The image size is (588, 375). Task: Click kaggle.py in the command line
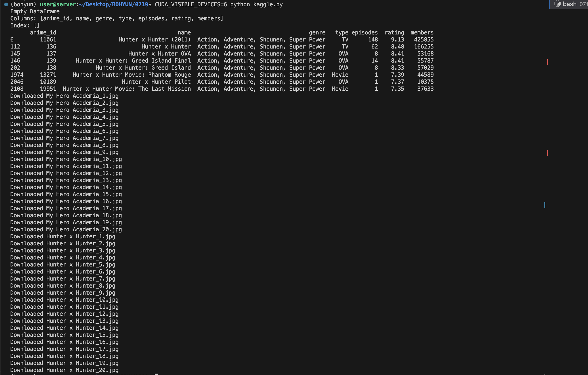click(x=268, y=4)
